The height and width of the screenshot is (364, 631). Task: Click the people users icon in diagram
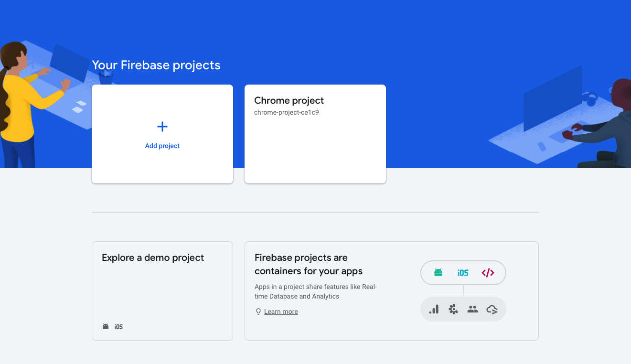pyautogui.click(x=472, y=310)
